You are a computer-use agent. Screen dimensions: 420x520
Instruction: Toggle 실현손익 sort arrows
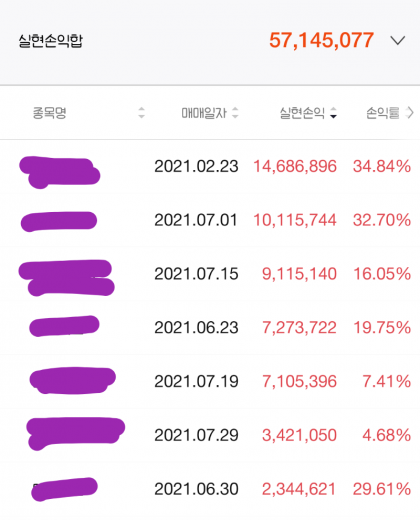click(333, 113)
